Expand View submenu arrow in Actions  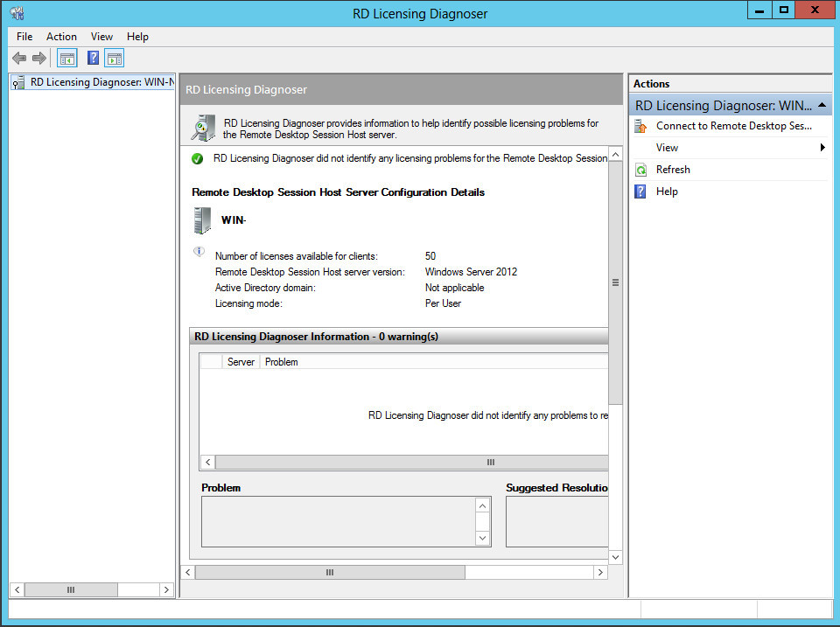pos(822,147)
